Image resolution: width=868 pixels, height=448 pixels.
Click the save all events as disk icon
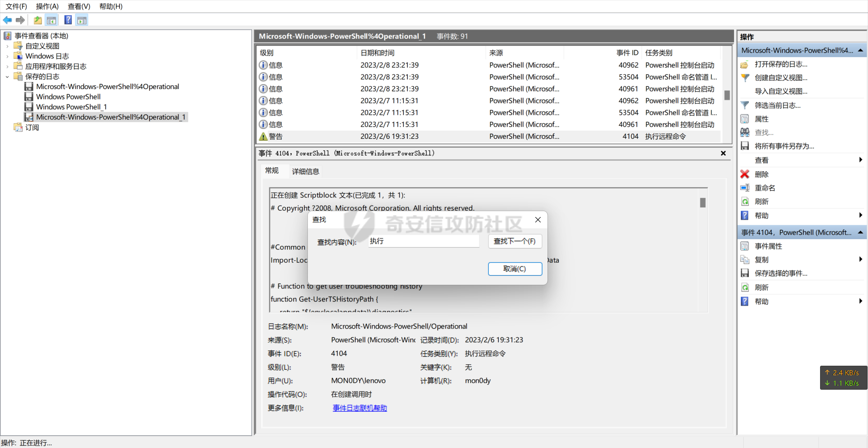click(x=745, y=146)
